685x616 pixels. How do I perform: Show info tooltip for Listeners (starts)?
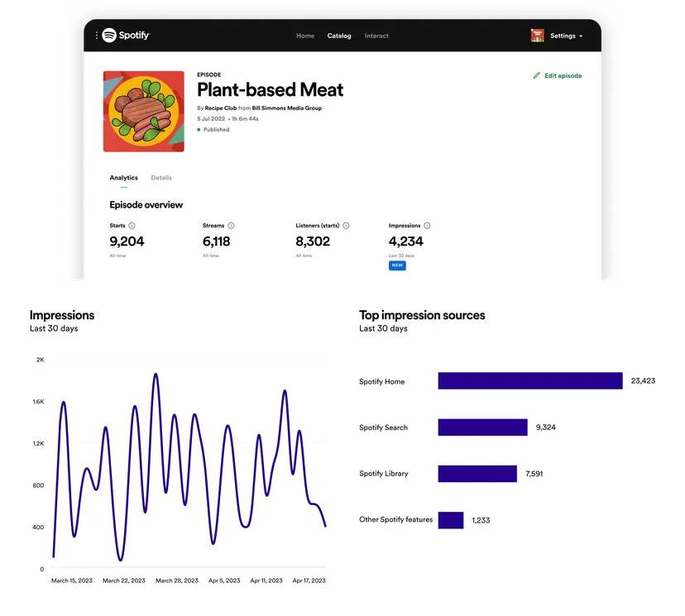pos(346,226)
